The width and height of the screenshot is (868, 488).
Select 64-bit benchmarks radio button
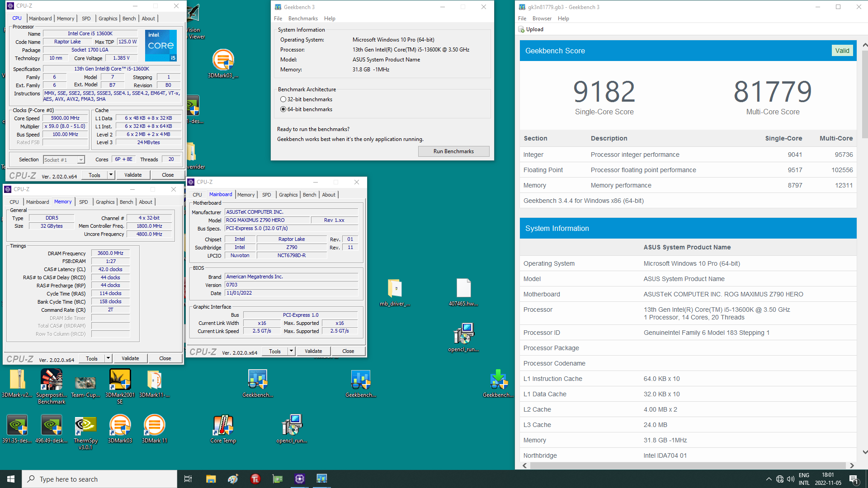pyautogui.click(x=283, y=109)
